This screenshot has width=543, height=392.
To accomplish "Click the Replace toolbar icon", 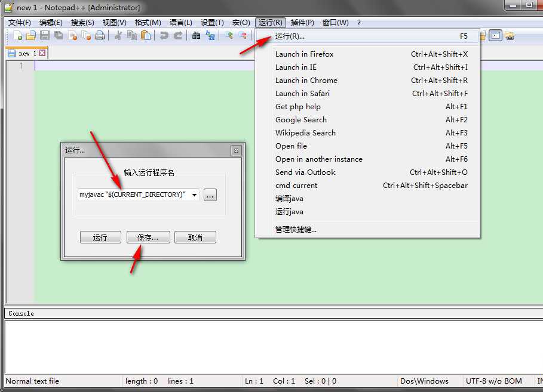I will pyautogui.click(x=210, y=36).
